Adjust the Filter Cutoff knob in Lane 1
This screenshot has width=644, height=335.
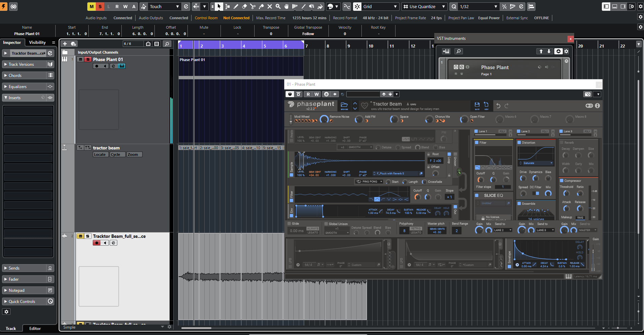[x=480, y=179]
